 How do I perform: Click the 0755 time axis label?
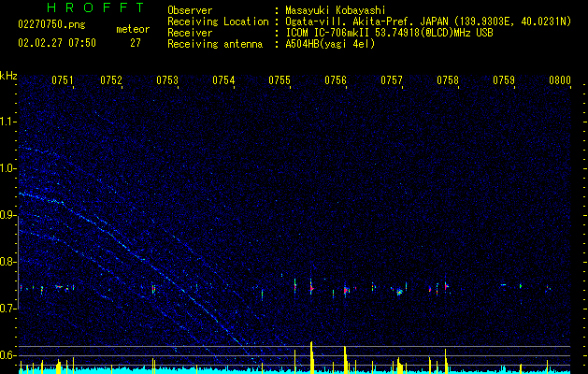click(x=280, y=80)
